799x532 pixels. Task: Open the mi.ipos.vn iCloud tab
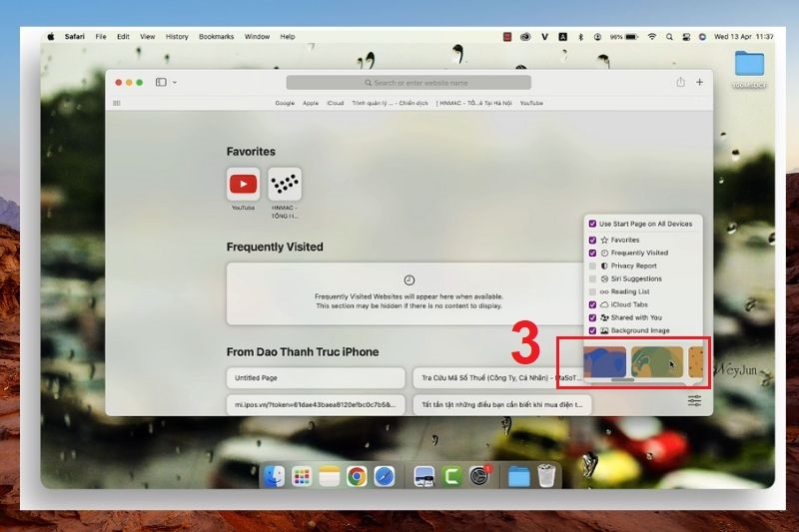click(x=316, y=404)
